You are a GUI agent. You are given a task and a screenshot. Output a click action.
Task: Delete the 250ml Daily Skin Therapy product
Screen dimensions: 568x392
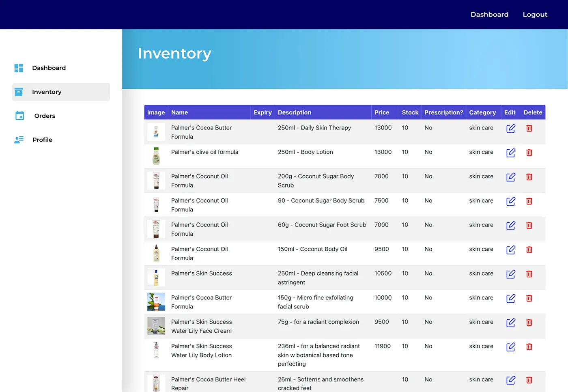click(529, 128)
